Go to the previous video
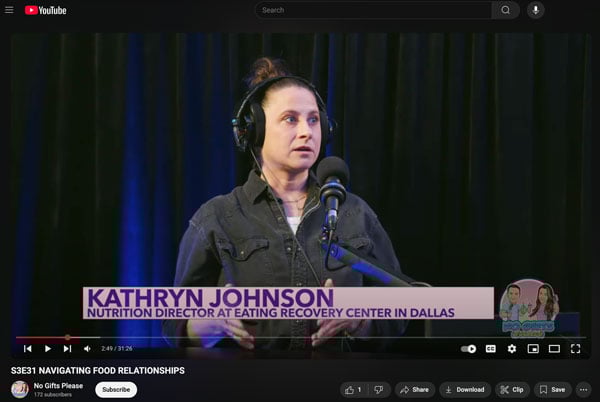The height and width of the screenshot is (402, 600). pyautogui.click(x=28, y=349)
